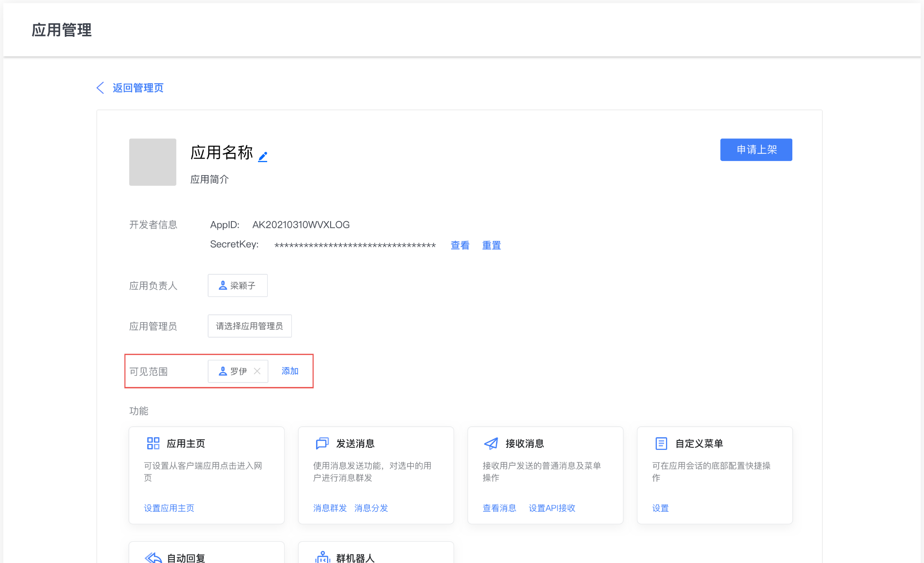Click 添加 to add visible scope members

pos(289,371)
